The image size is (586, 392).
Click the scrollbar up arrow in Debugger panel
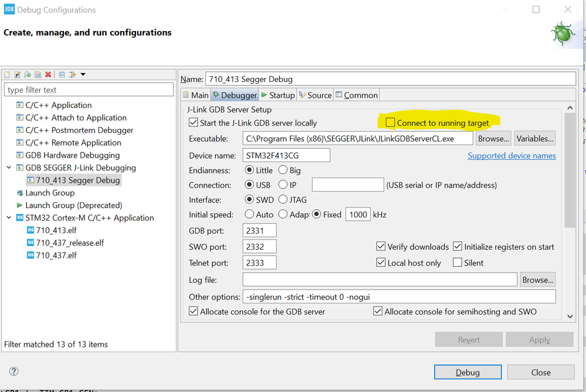[x=570, y=108]
